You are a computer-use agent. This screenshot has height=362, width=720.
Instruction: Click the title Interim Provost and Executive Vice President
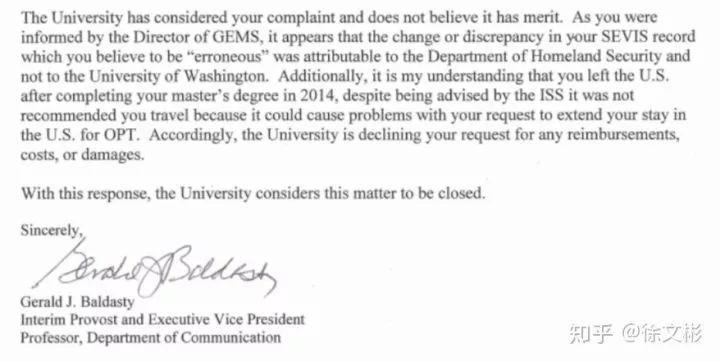tap(163, 319)
